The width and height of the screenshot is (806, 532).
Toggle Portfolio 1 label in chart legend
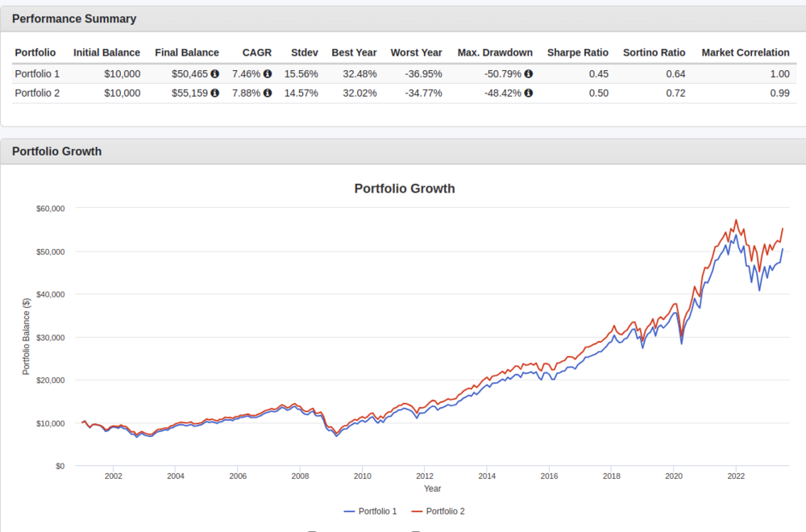[378, 511]
